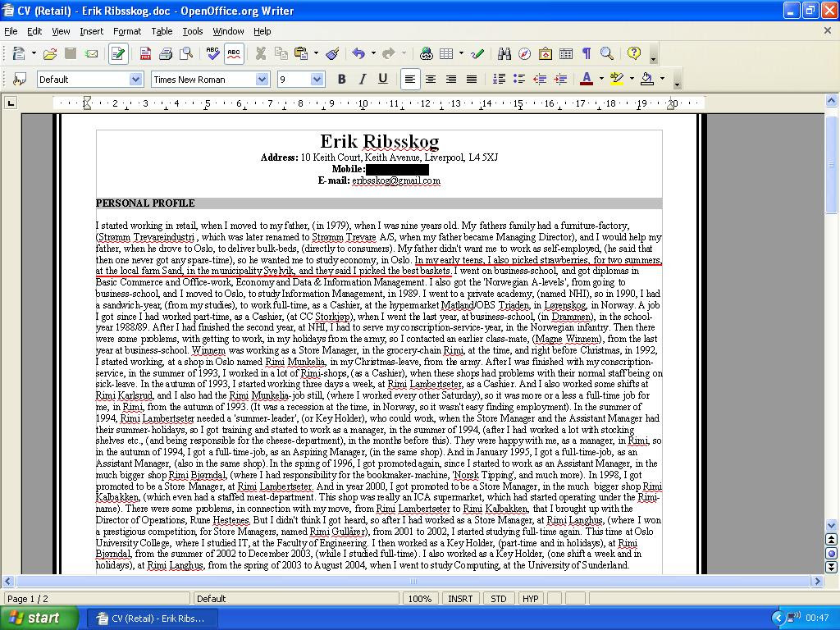840x630 pixels.
Task: Open the Format menu
Action: tap(127, 31)
